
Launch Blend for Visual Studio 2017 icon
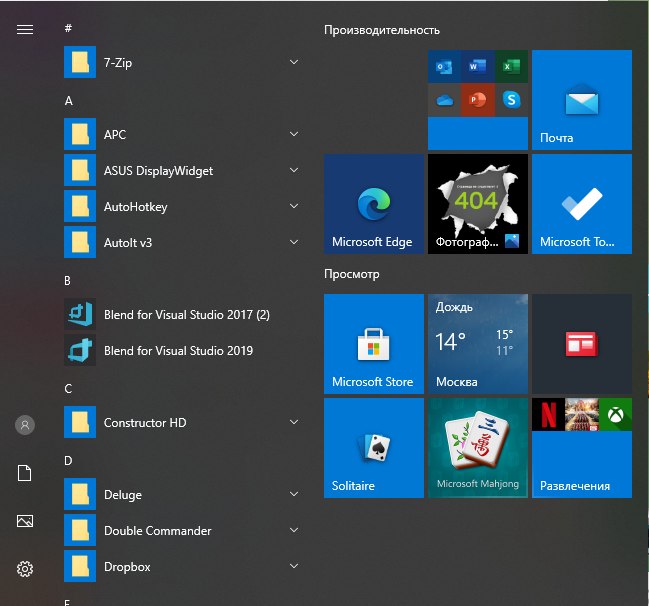pos(80,314)
